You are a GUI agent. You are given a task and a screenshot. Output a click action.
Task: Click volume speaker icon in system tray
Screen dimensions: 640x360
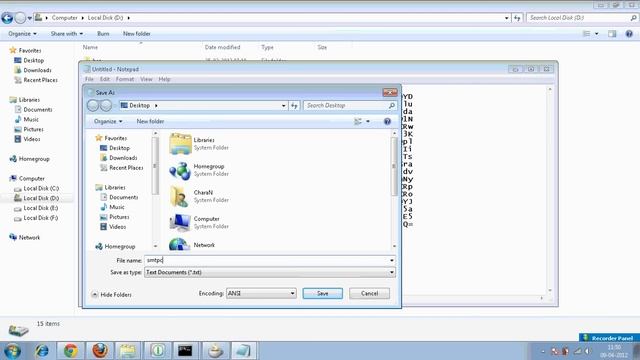pyautogui.click(x=587, y=351)
